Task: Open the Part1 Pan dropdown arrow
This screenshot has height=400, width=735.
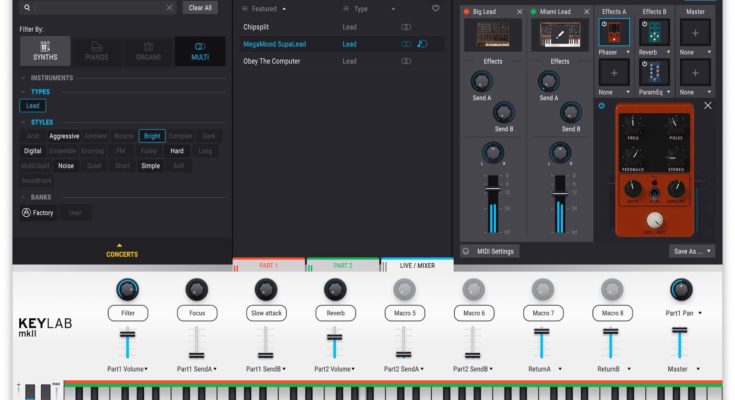Action: (699, 313)
